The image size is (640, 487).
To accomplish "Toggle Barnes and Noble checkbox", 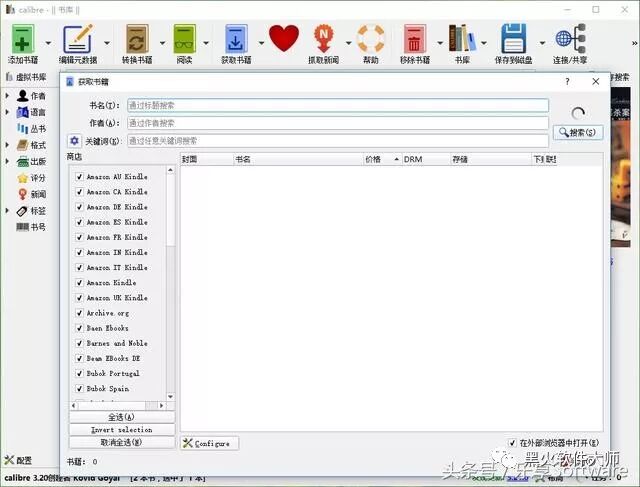I will 80,343.
